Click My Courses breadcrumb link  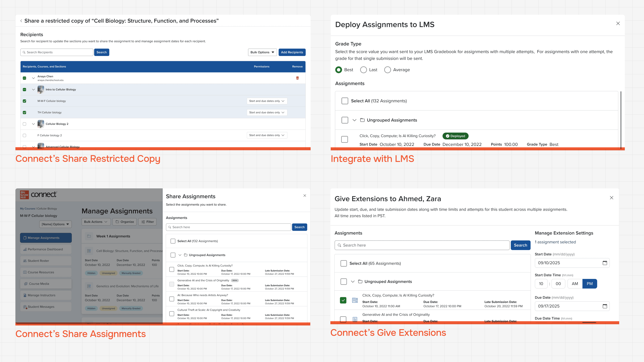(28, 209)
